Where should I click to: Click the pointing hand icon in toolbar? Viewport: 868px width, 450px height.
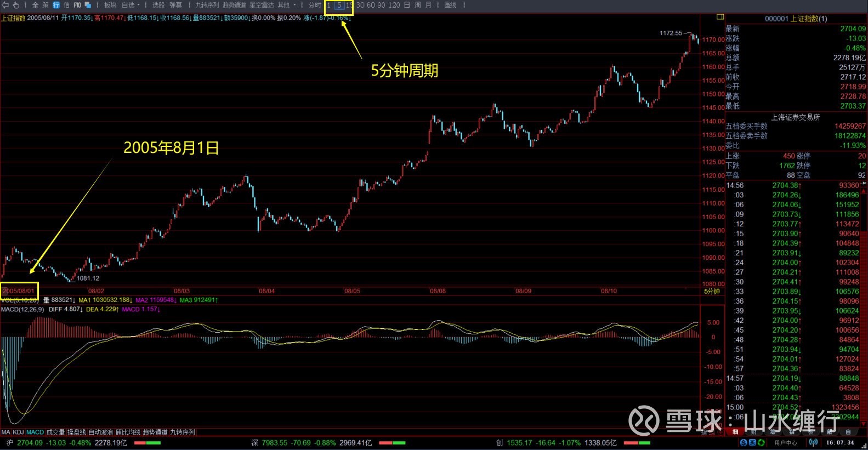(16, 5)
